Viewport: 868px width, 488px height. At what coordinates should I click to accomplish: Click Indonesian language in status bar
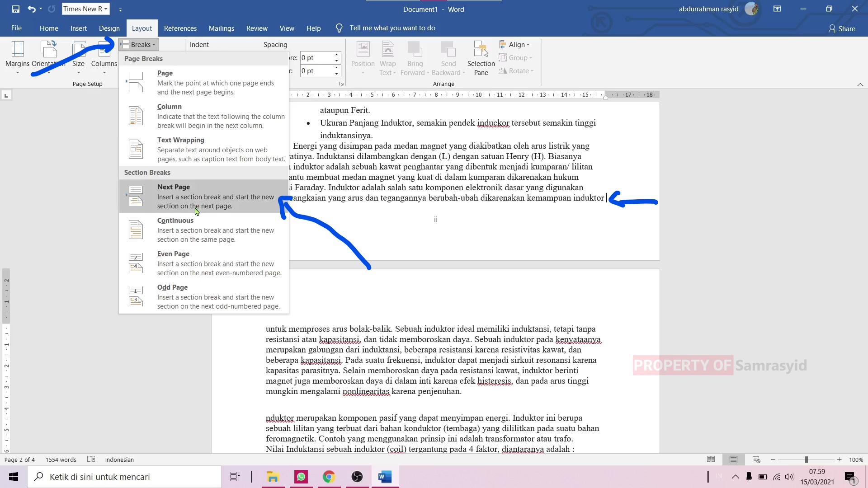119,460
